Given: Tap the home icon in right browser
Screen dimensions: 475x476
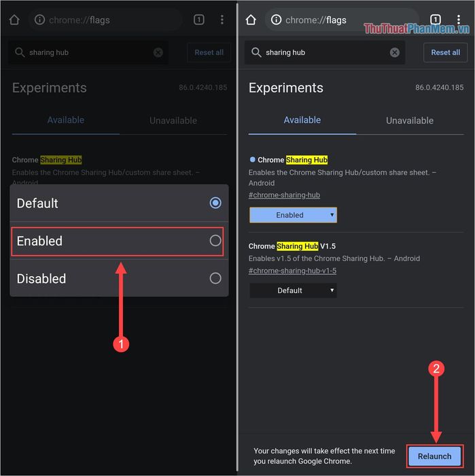Looking at the screenshot, I should click(251, 20).
